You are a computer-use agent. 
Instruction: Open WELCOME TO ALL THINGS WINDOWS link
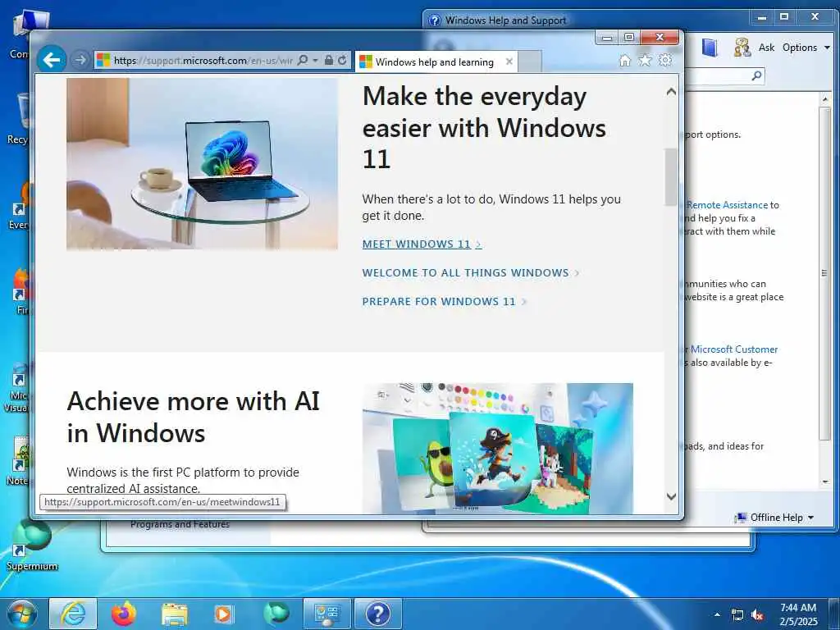pyautogui.click(x=470, y=272)
